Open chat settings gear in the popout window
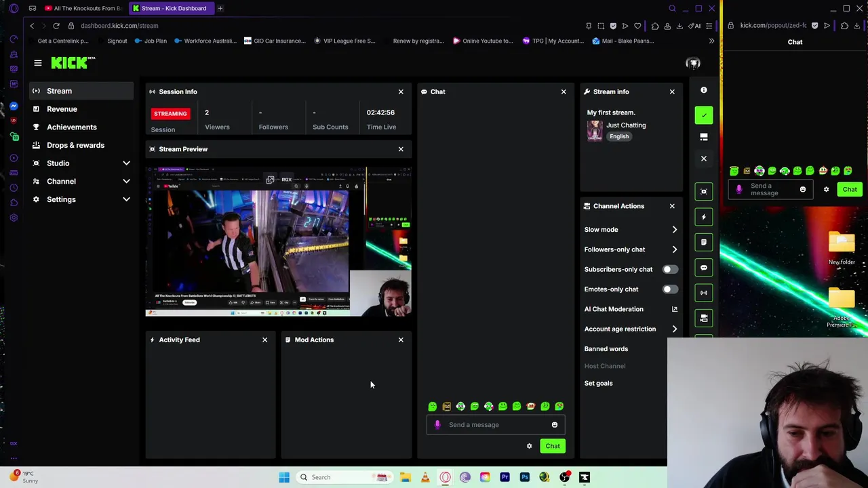Viewport: 868px width, 488px height. [826, 190]
